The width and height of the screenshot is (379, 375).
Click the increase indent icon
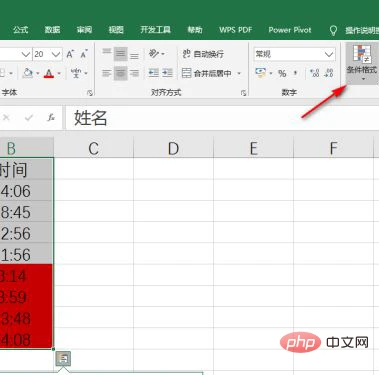click(167, 73)
